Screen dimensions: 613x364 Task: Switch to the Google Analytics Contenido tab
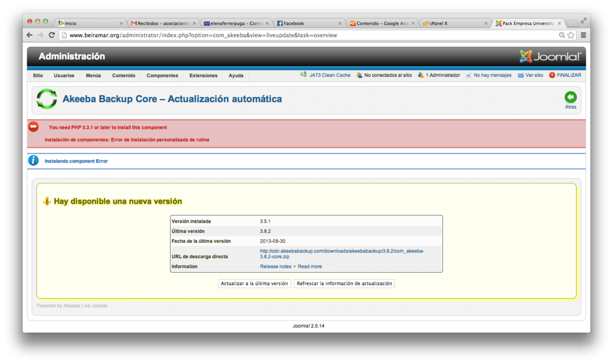[382, 23]
